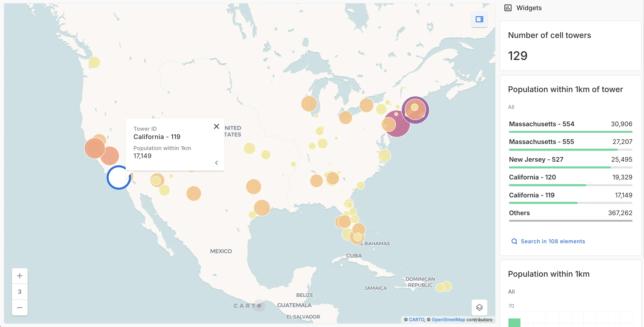Image resolution: width=644 pixels, height=327 pixels.
Task: Toggle the widgets side panel icon
Action: click(x=479, y=19)
